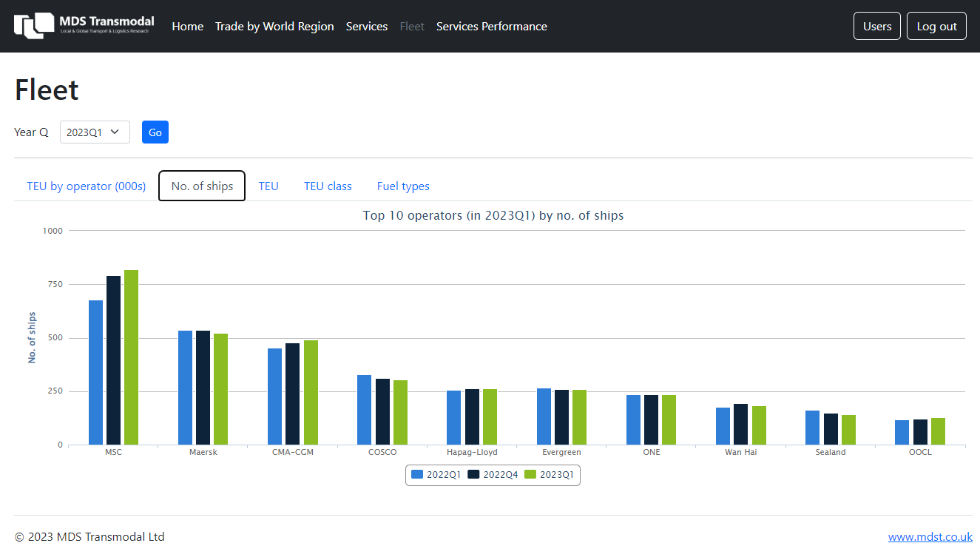980x560 pixels.
Task: Click the Wan Hai axis label
Action: (x=741, y=452)
